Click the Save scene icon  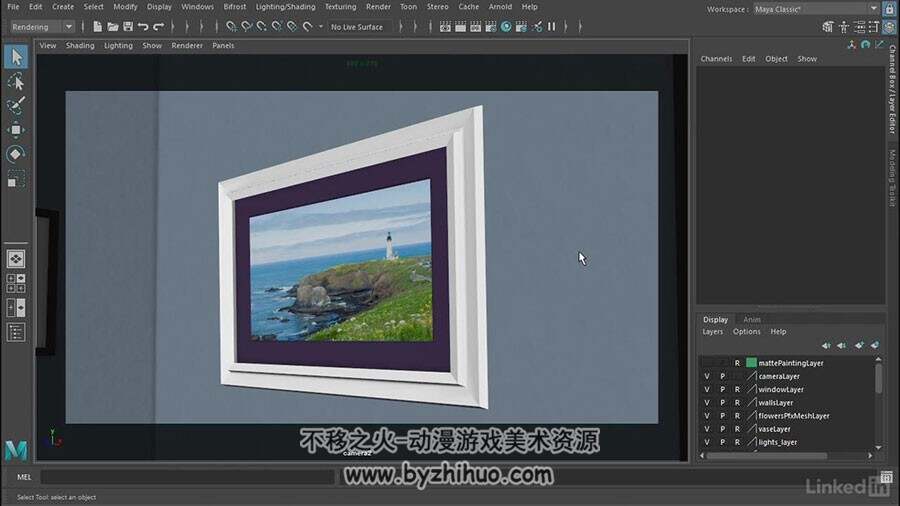tap(128, 26)
